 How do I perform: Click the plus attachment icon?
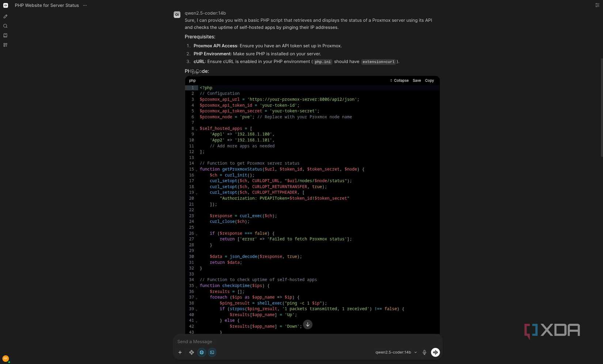180,352
